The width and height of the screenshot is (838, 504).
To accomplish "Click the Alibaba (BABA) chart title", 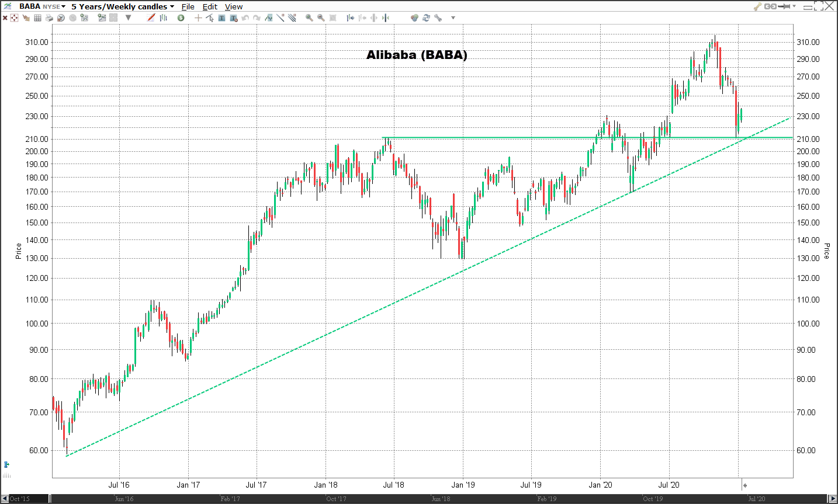I will 417,55.
